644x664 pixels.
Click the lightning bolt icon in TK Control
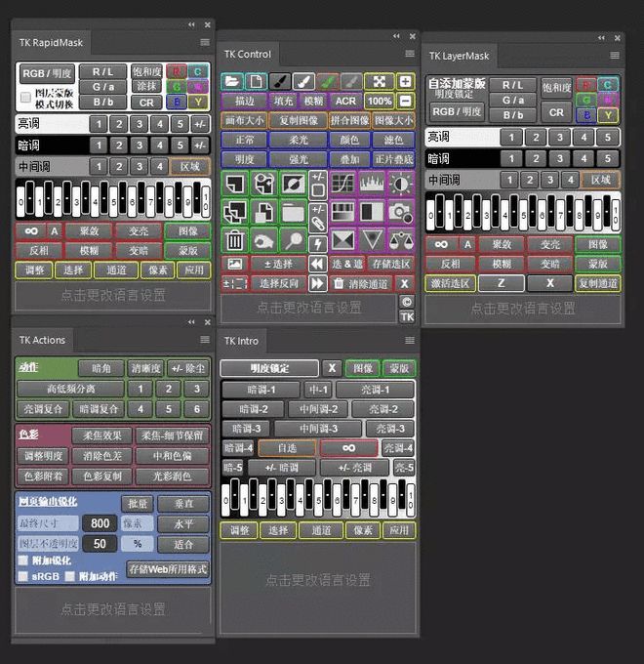[318, 243]
